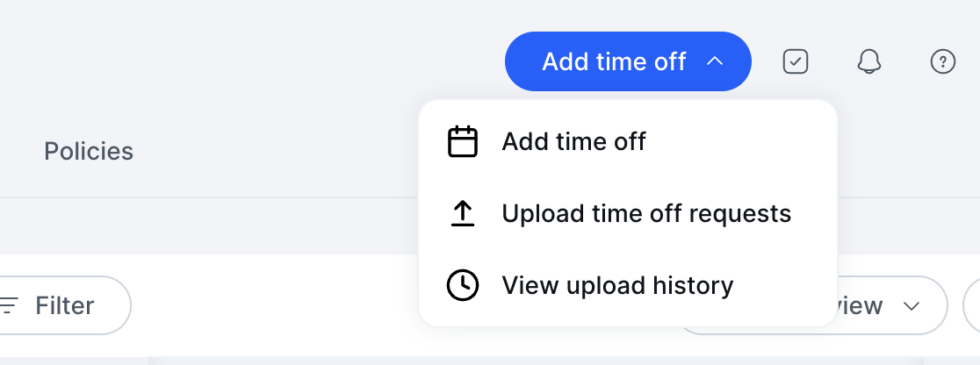Click the clock icon for upload history
Screen dimensions: 980x365
point(463,285)
